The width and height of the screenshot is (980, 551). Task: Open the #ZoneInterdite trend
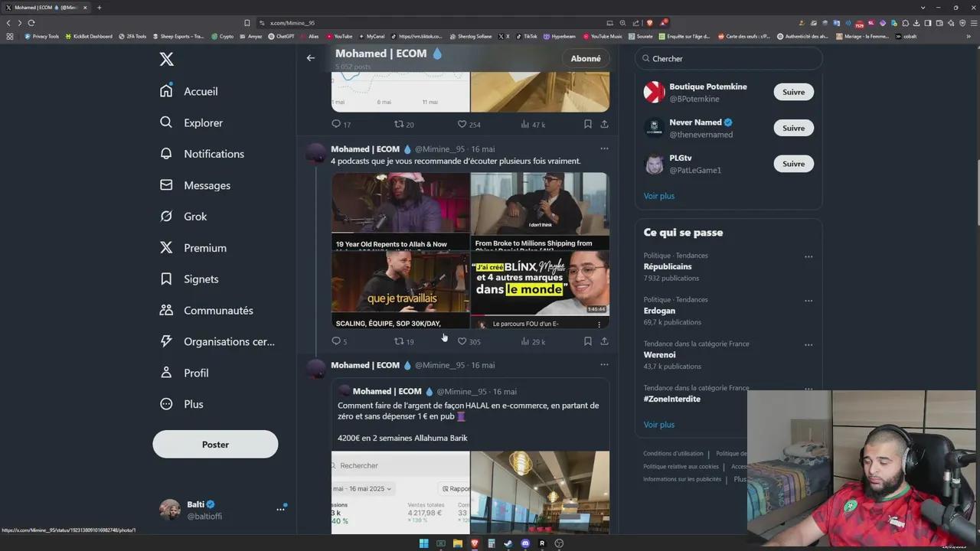(671, 399)
